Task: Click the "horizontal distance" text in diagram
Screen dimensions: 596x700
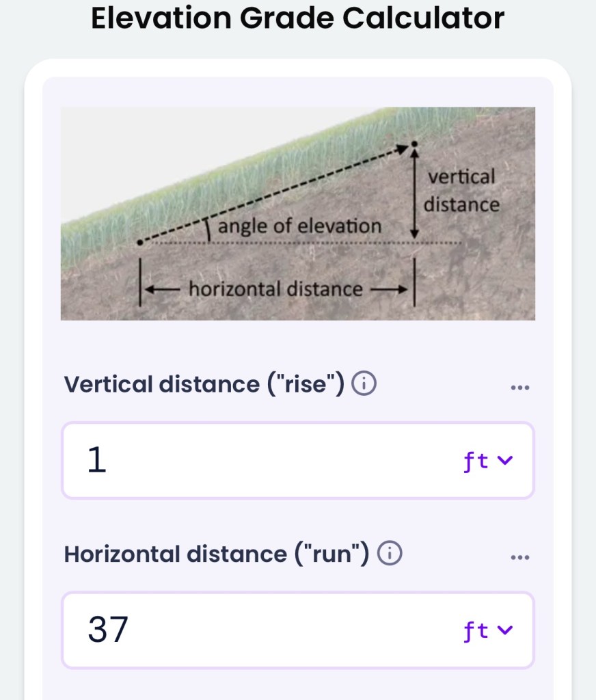Action: [x=275, y=289]
